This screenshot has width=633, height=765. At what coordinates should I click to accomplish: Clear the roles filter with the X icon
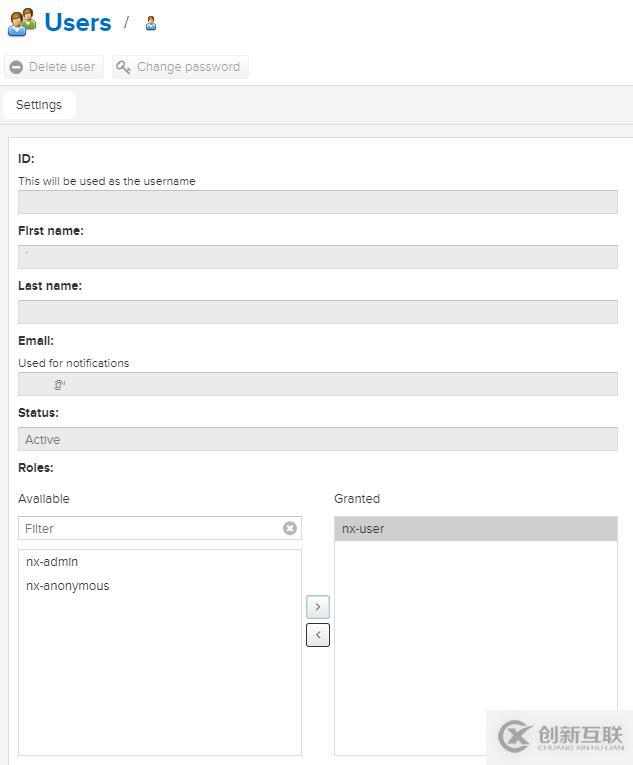[290, 528]
